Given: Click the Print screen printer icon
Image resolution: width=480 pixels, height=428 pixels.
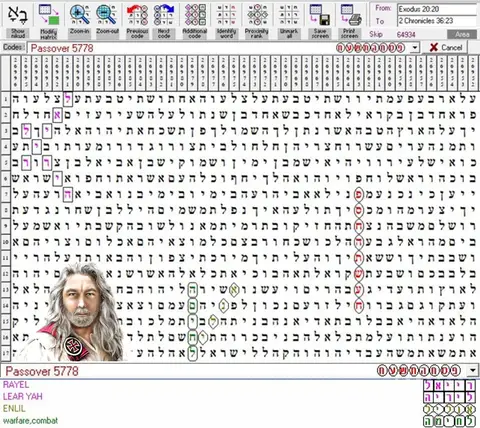Looking at the screenshot, I should click(x=350, y=14).
